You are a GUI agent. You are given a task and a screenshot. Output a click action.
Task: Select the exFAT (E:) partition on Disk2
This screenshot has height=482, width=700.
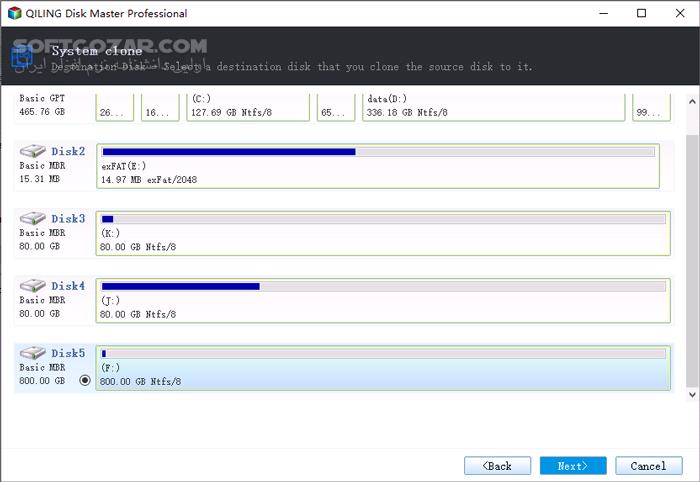click(378, 166)
